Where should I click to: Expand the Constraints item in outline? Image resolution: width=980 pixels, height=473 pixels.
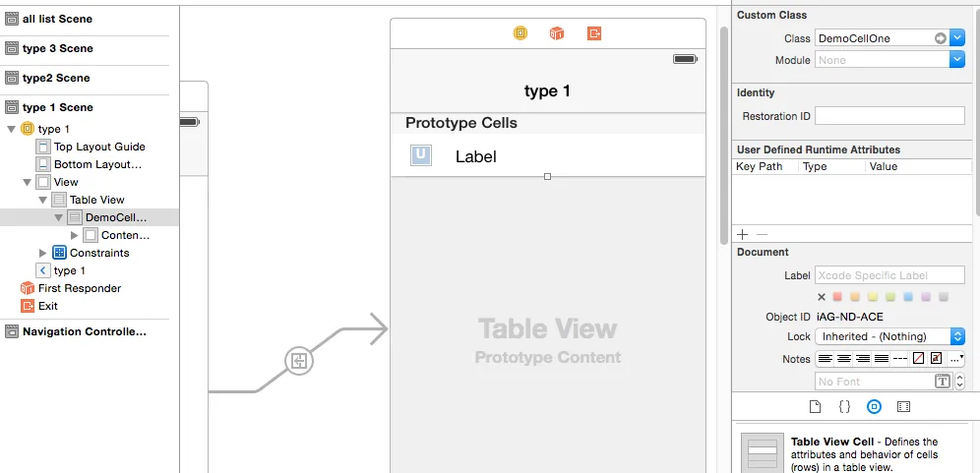click(x=42, y=253)
